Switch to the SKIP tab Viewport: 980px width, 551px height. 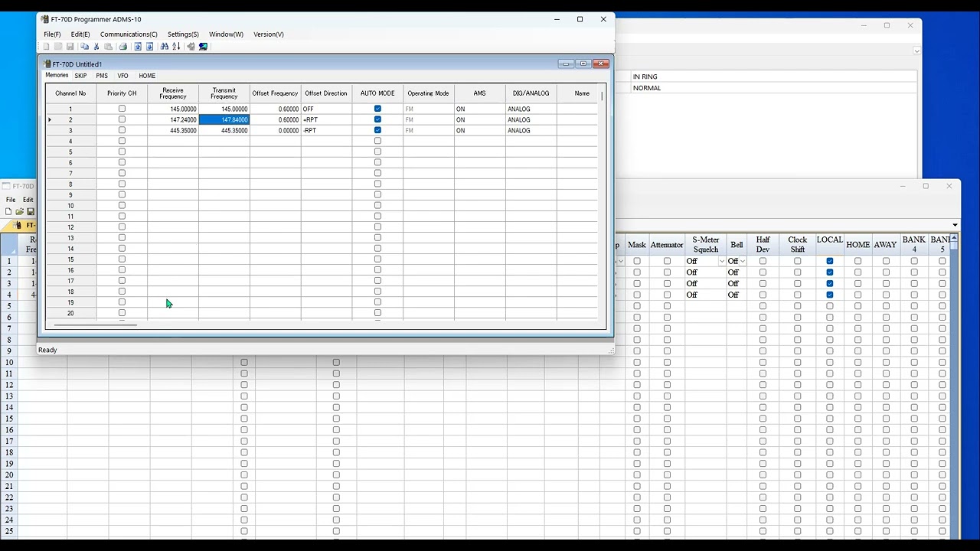pos(80,76)
